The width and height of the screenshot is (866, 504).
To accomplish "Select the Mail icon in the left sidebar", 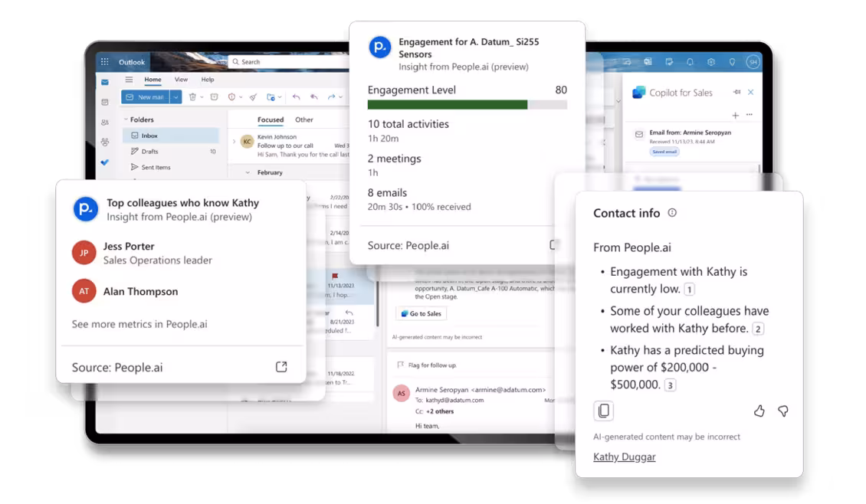I will click(104, 81).
